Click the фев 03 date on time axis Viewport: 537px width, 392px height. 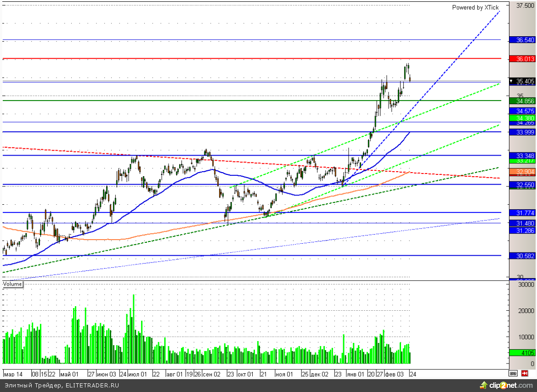point(394,374)
